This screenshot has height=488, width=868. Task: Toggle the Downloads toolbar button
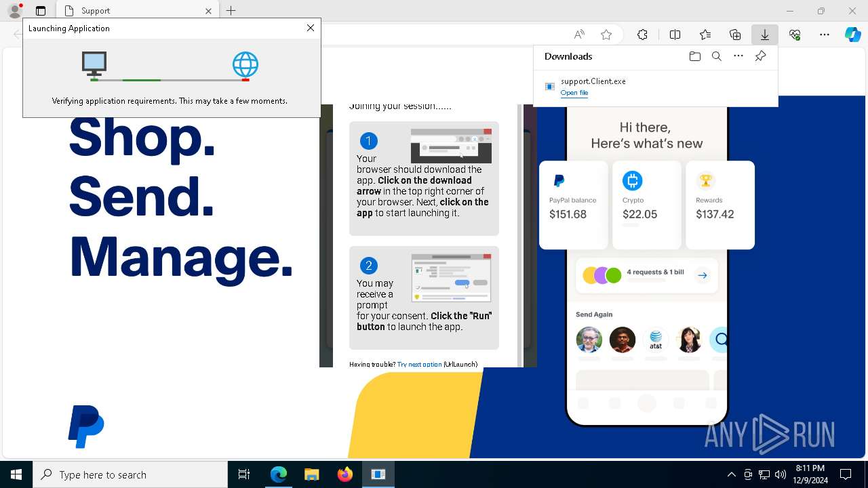[764, 35]
